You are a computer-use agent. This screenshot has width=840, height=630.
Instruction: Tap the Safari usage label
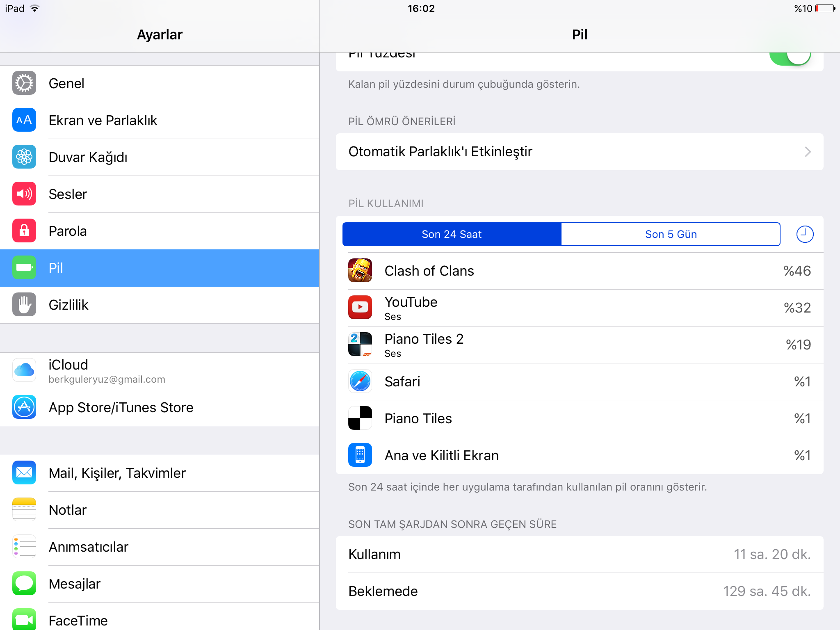click(402, 381)
